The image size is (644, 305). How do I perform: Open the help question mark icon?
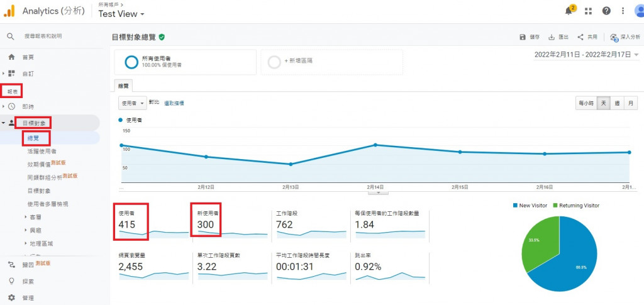(x=606, y=11)
